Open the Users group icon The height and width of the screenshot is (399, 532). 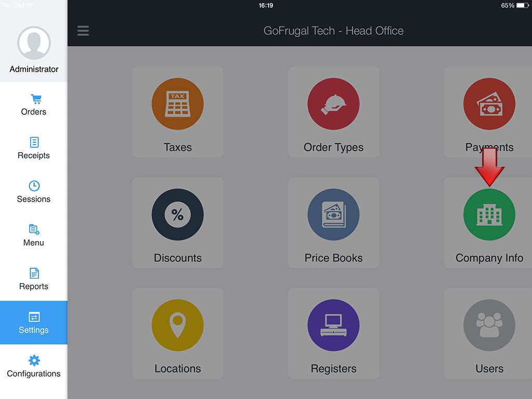pos(489,325)
